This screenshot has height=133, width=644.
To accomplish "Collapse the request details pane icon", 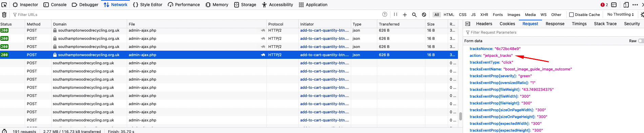I will 468,24.
